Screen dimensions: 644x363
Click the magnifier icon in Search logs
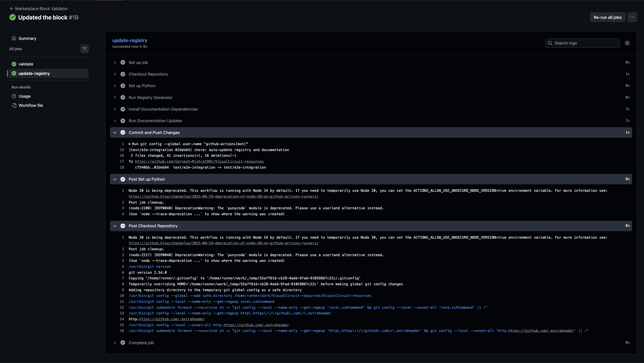(x=550, y=43)
